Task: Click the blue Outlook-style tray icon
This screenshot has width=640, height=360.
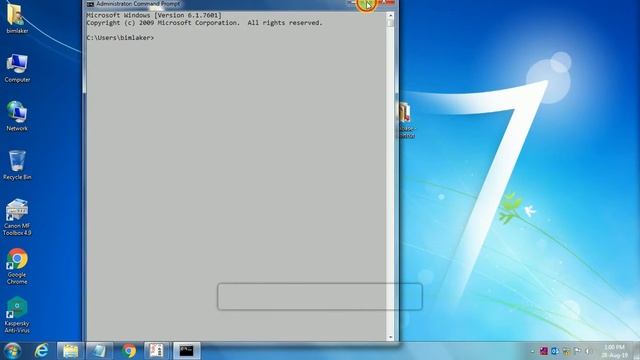Action: coord(555,351)
